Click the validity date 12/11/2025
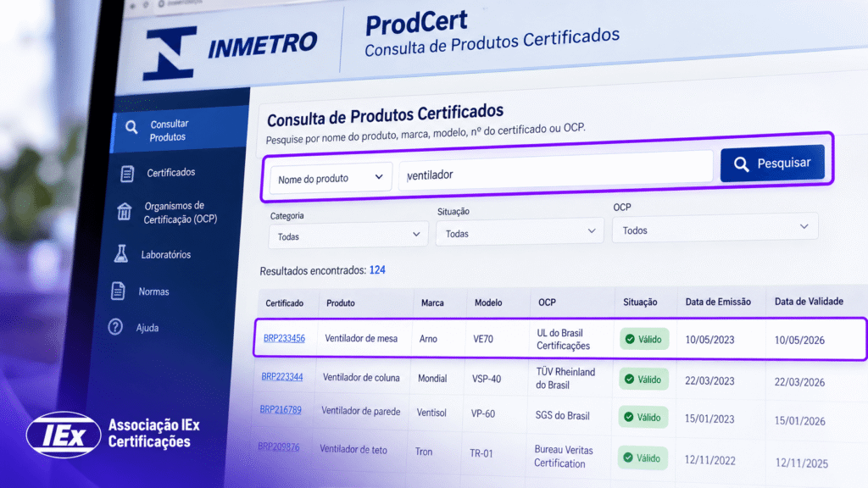This screenshot has width=868, height=488. (x=802, y=463)
